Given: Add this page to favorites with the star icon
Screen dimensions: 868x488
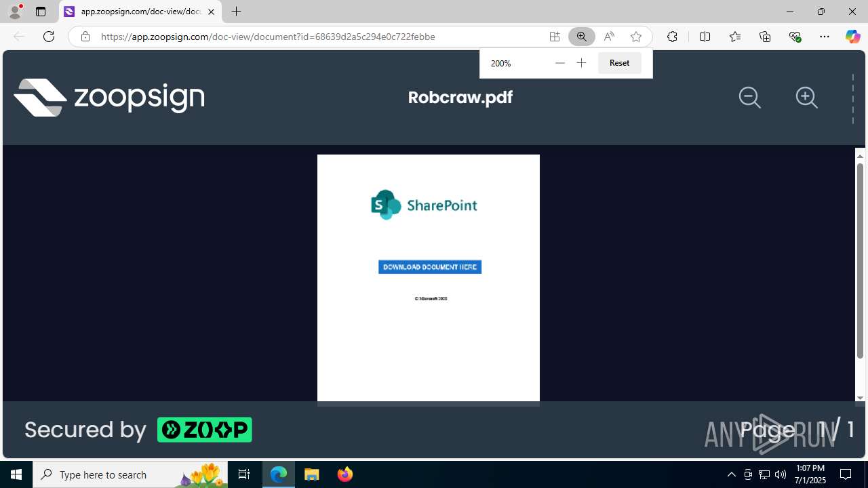Looking at the screenshot, I should tap(636, 37).
